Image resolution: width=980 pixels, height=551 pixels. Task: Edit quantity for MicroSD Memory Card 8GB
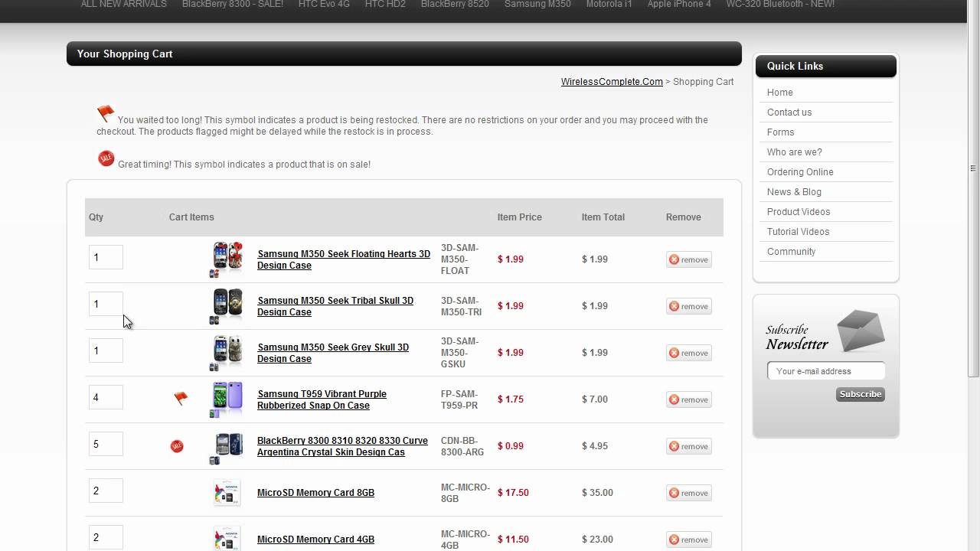(106, 491)
